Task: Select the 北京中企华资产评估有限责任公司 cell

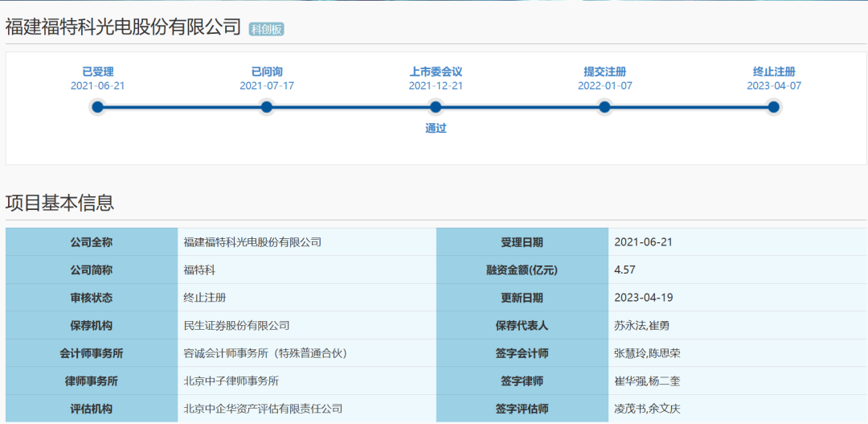Action: point(263,409)
